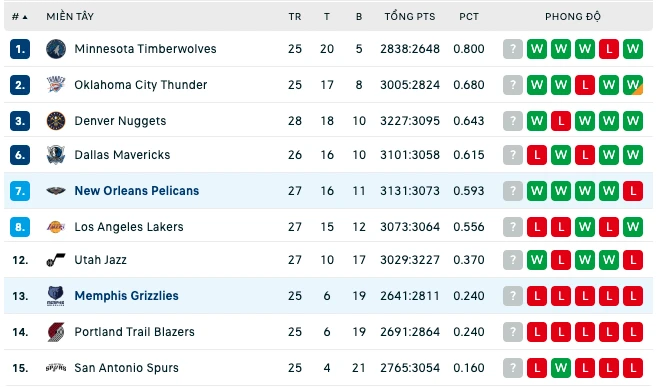Click the PHONG ĐỘ form header

572,17
